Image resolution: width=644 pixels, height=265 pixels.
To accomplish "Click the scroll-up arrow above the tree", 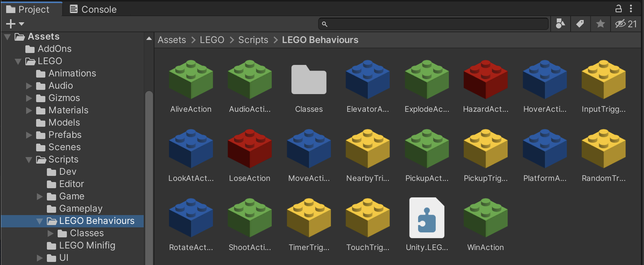I will (x=149, y=38).
